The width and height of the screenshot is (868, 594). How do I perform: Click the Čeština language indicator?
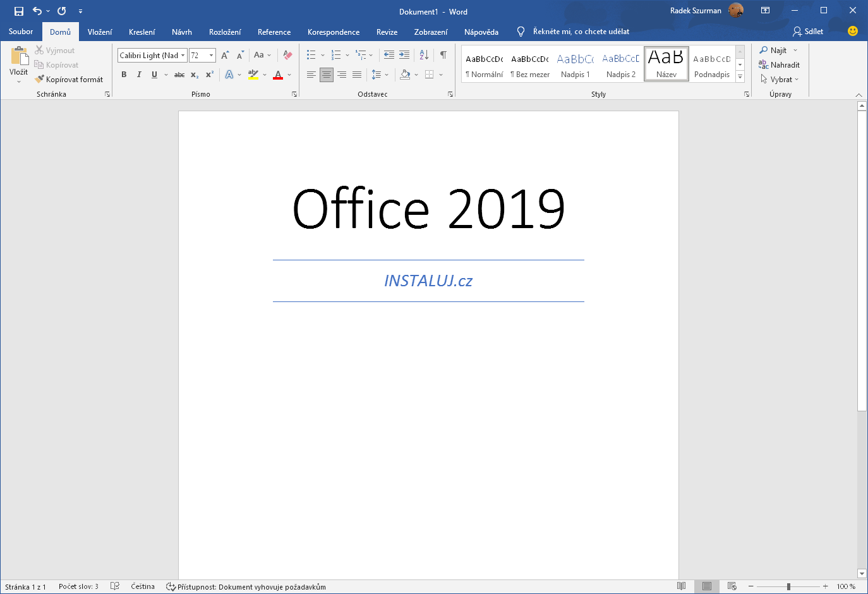143,586
